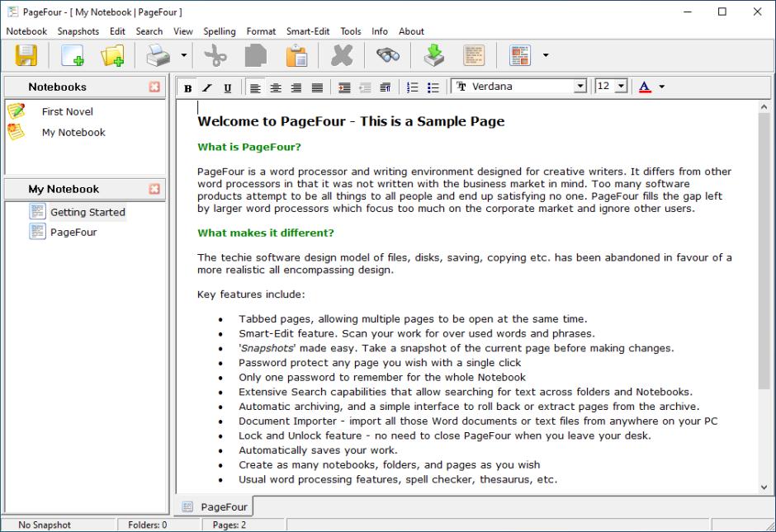Click the 'Key features include:' line
Image resolution: width=776 pixels, height=532 pixels.
251,294
